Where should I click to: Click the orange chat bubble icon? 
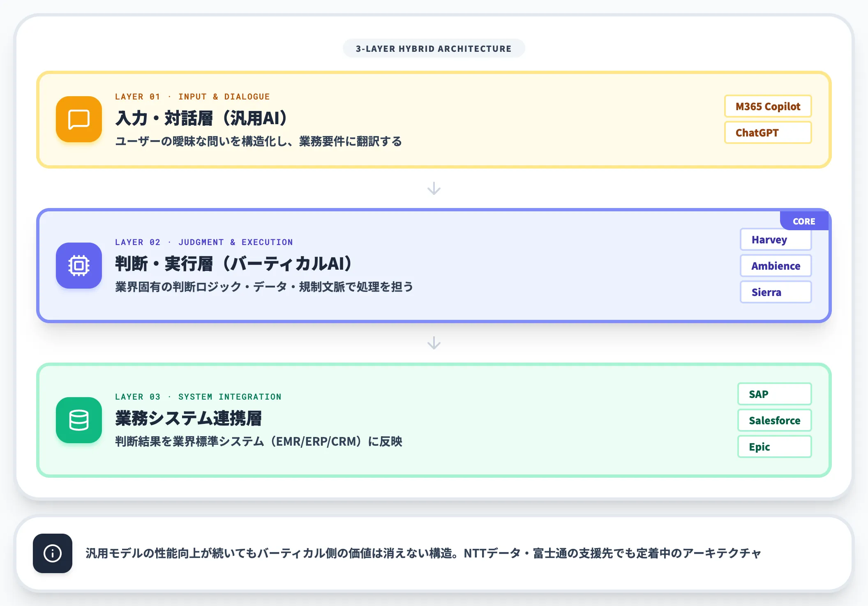(79, 119)
